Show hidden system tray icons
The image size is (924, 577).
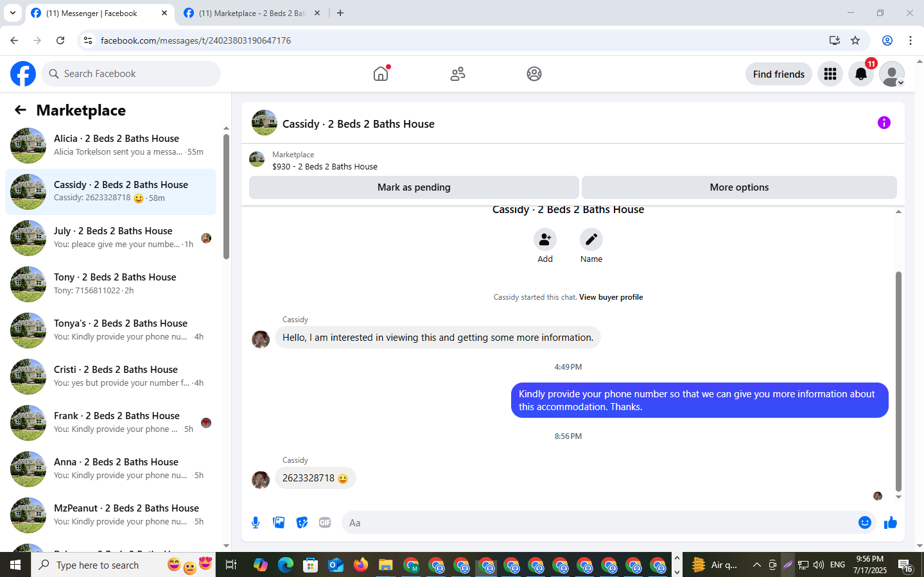[756, 565]
